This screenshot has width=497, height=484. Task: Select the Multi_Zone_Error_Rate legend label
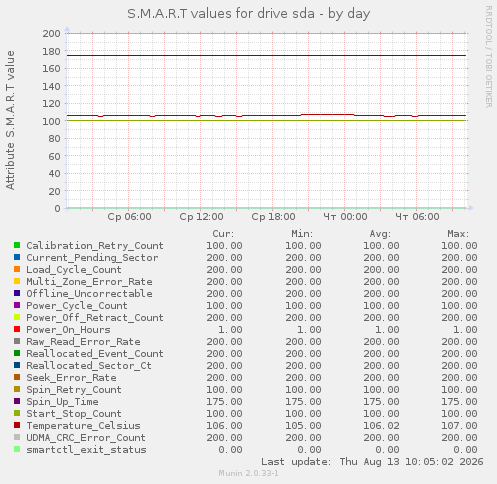coord(89,282)
